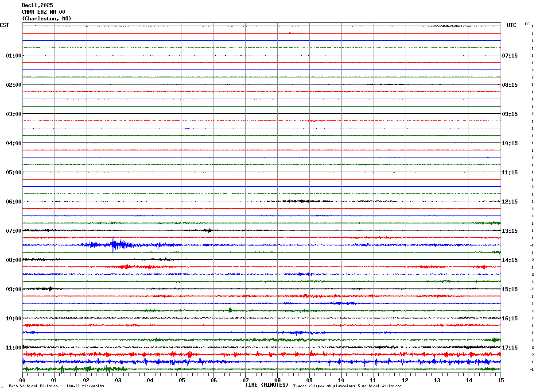536x392 pixels.
Task: Click the 16:15 UTC time label
Action: point(510,319)
